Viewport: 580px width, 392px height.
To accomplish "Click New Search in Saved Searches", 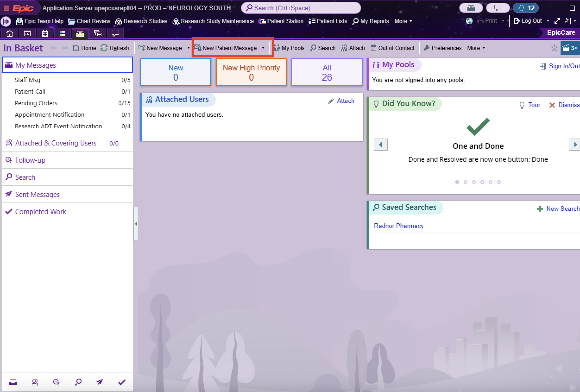I will coord(558,209).
